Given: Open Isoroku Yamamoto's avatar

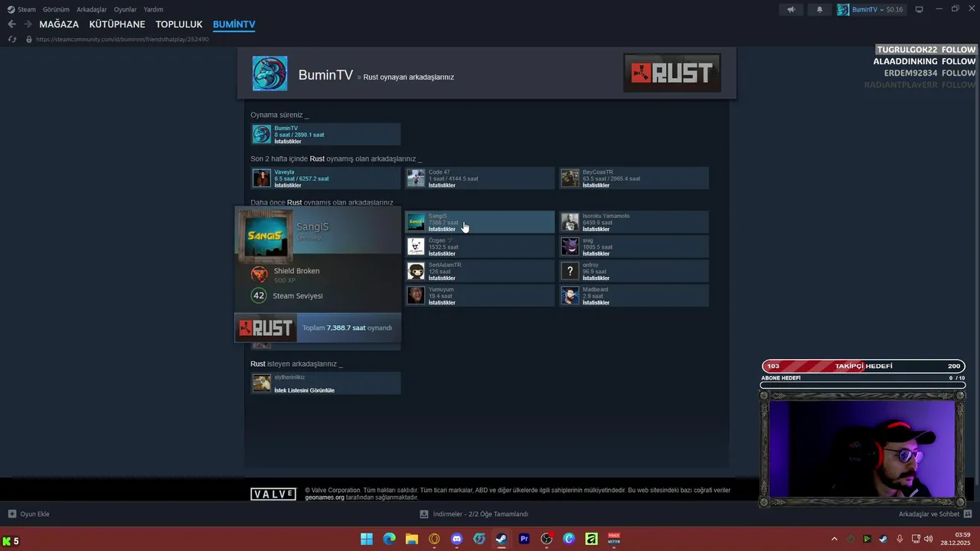Looking at the screenshot, I should (570, 222).
